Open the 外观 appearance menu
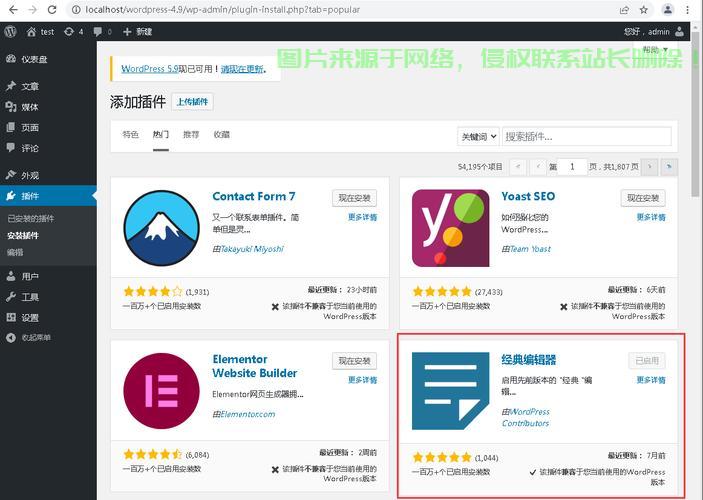This screenshot has height=500, width=703. click(30, 175)
